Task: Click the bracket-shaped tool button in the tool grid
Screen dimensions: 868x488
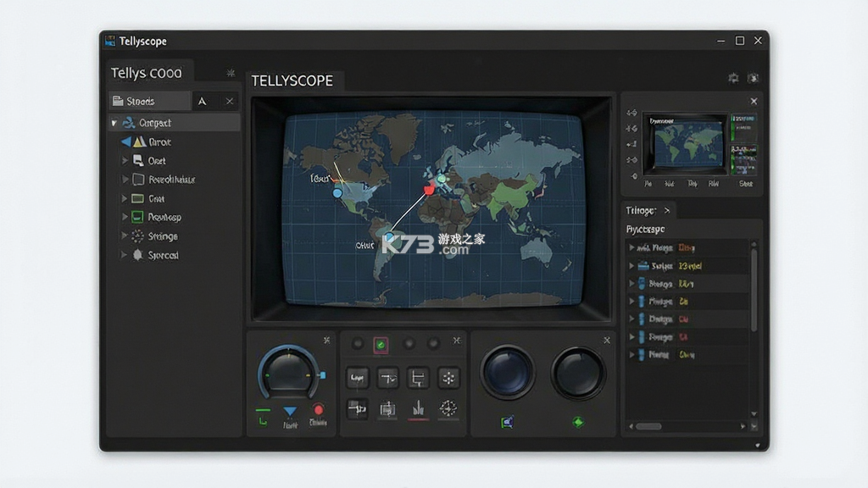Action: coord(418,378)
